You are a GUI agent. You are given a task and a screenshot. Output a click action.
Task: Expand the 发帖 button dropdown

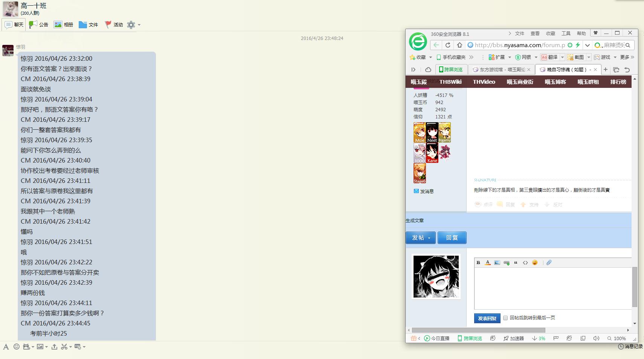point(429,238)
